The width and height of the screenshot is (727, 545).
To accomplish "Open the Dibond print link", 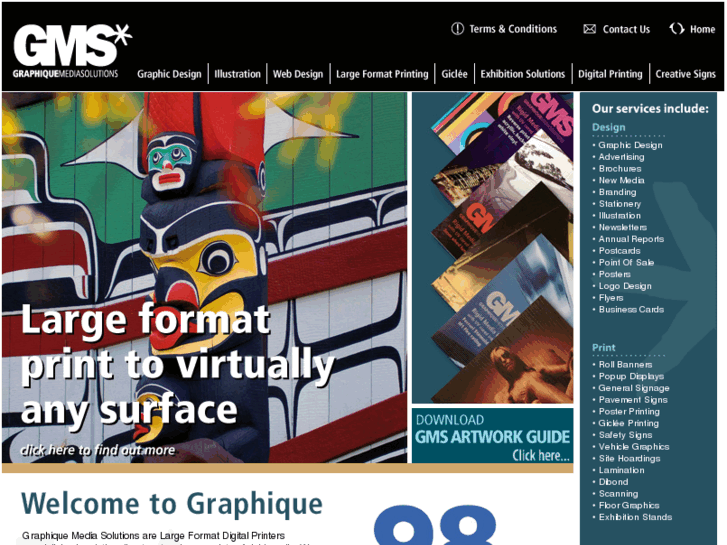I will [613, 482].
